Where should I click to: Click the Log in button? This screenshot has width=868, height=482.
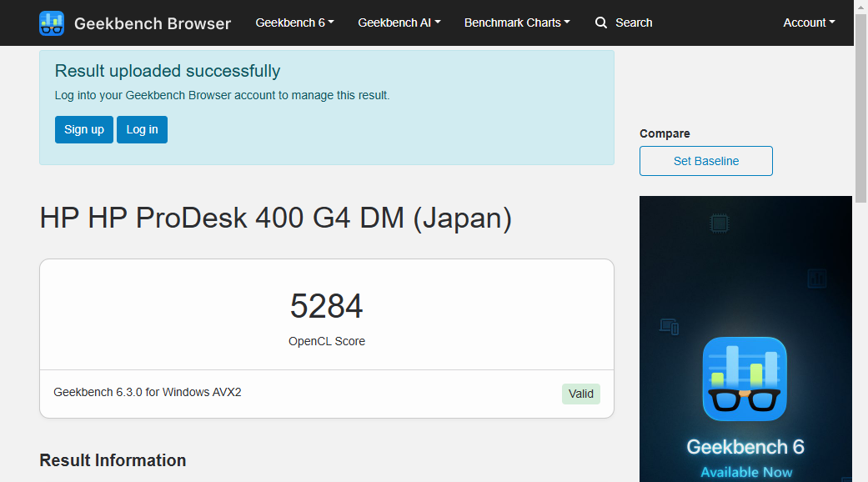coord(143,129)
